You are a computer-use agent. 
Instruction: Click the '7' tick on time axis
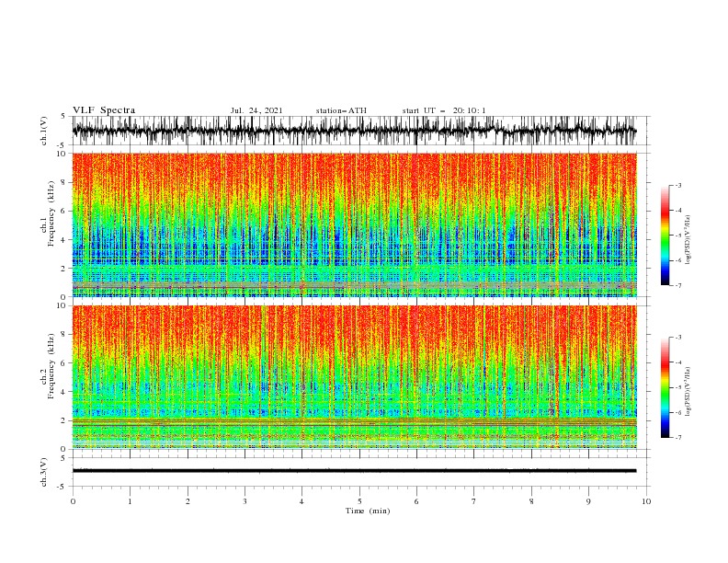point(474,501)
